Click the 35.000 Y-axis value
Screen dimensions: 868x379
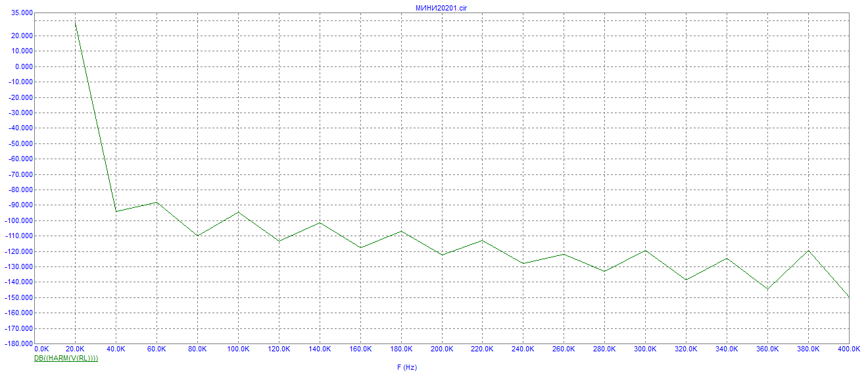click(22, 13)
